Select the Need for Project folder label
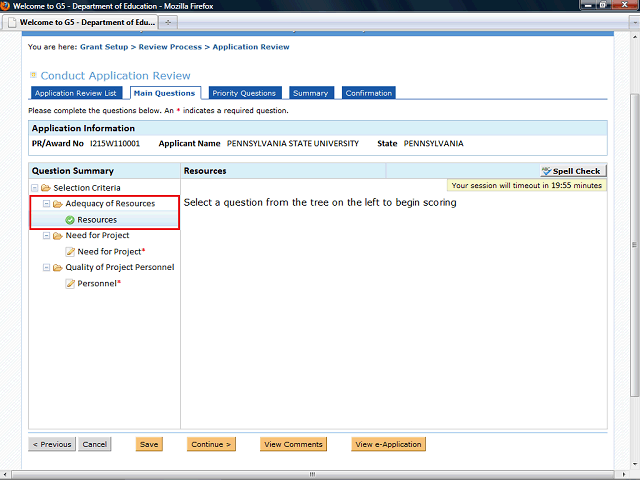The height and width of the screenshot is (480, 640). pos(97,236)
